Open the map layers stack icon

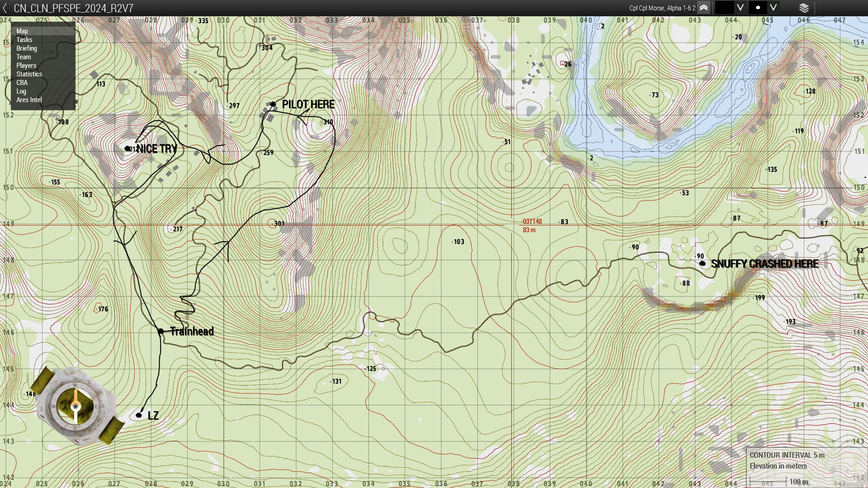click(804, 8)
